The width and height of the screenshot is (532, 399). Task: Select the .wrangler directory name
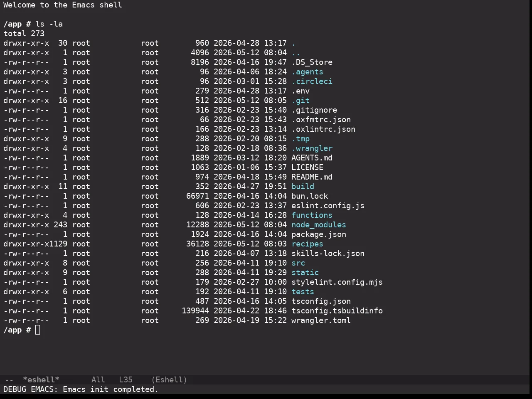(312, 148)
